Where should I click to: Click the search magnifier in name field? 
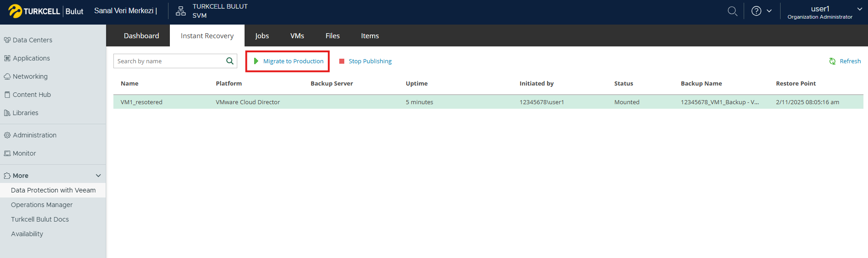click(x=230, y=61)
